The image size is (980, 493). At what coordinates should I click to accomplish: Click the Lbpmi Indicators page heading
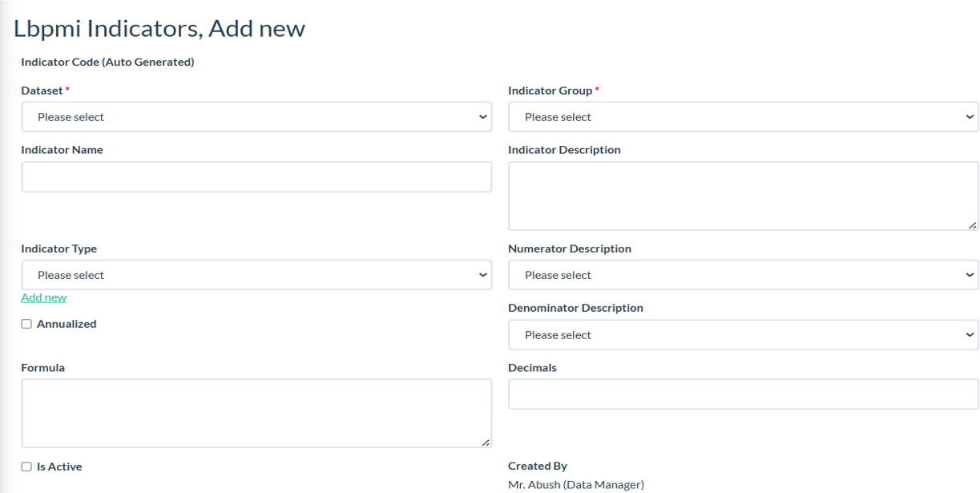(x=159, y=29)
